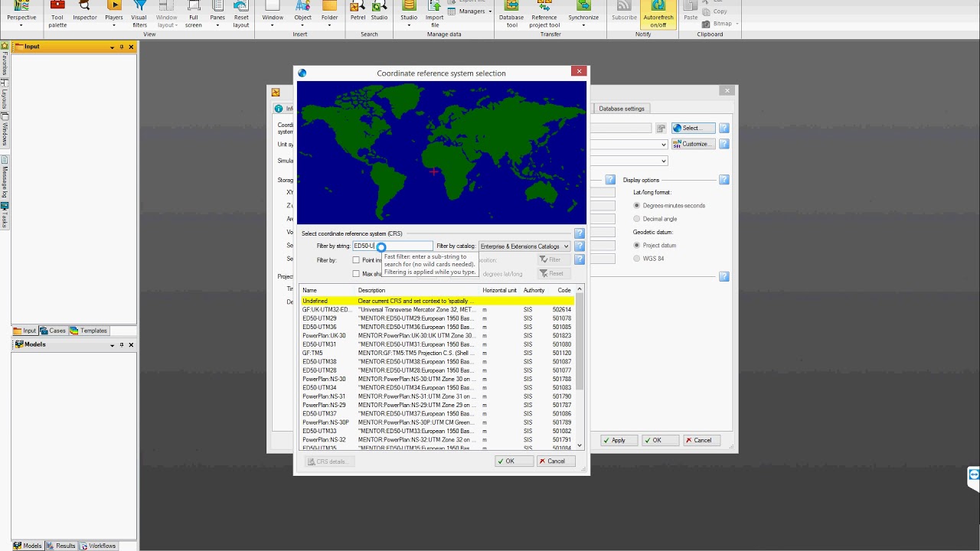
Task: Sort CRS list by Code column
Action: coord(564,290)
